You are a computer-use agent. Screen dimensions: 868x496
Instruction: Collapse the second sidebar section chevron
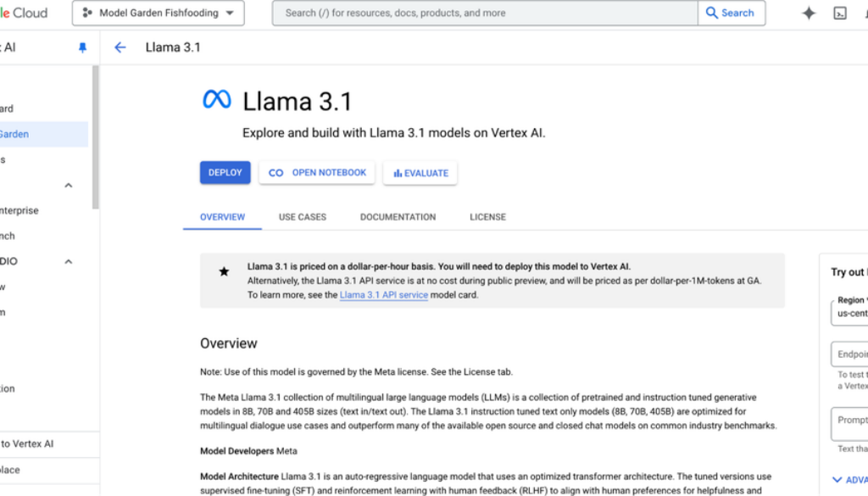pyautogui.click(x=69, y=262)
